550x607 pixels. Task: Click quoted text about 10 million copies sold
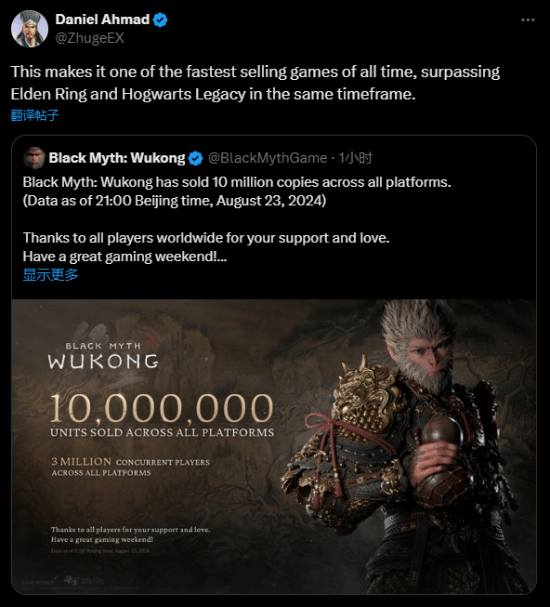point(237,182)
